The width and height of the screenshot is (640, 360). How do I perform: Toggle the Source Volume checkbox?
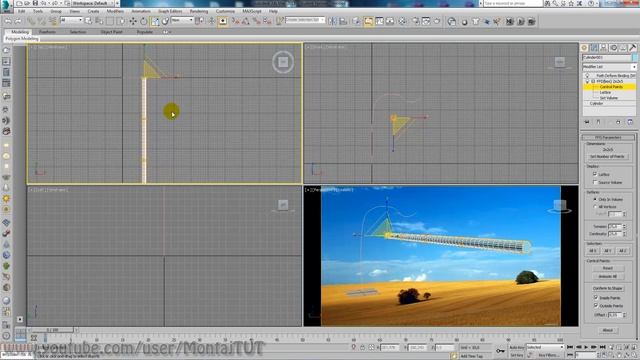[x=595, y=182]
